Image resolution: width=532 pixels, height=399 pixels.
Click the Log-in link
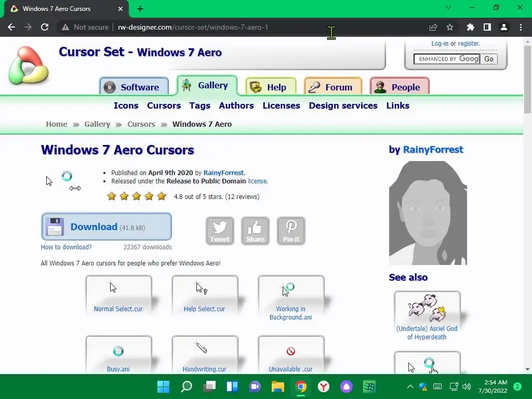click(440, 44)
